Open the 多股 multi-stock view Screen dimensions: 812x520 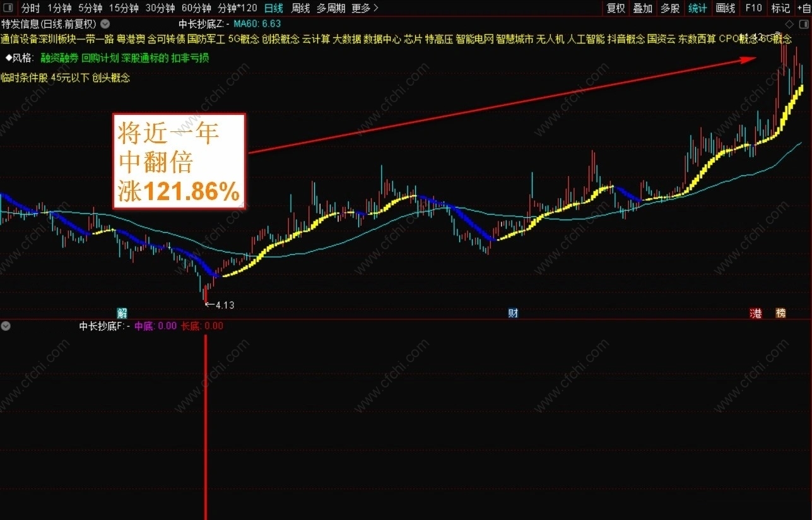(670, 8)
